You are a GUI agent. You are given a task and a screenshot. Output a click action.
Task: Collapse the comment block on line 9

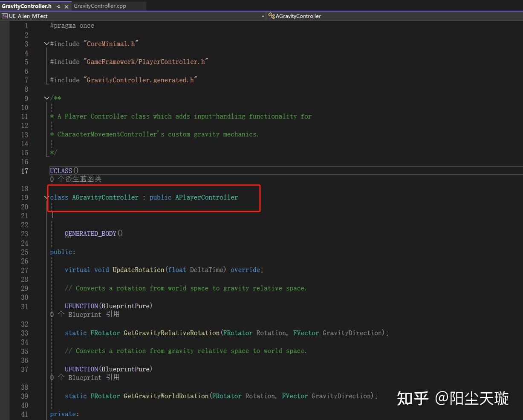coord(46,98)
